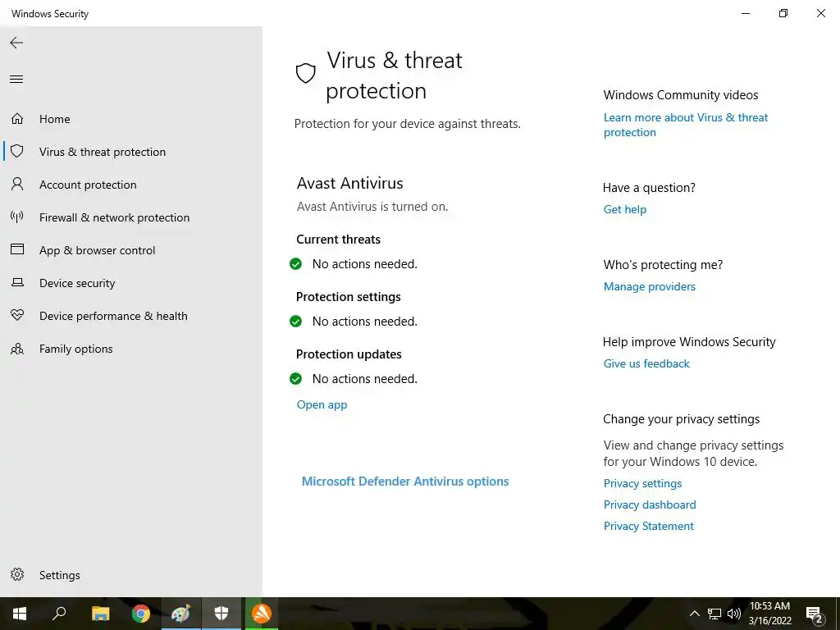
Task: Click Learn more about Virus & threat protection
Action: (x=685, y=125)
